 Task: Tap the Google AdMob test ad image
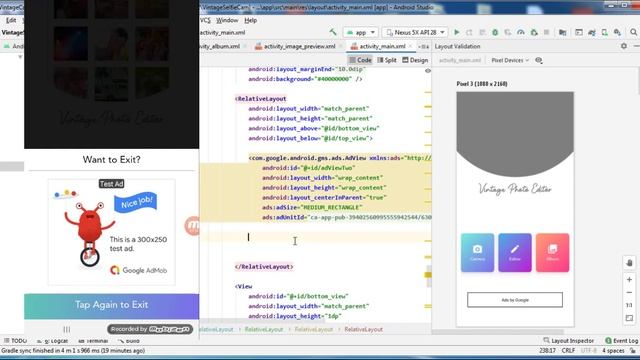pyautogui.click(x=111, y=232)
